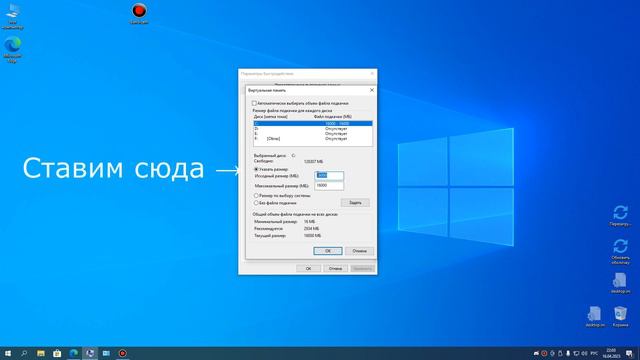
Task: Select Размер по выбору системы radio
Action: point(256,196)
